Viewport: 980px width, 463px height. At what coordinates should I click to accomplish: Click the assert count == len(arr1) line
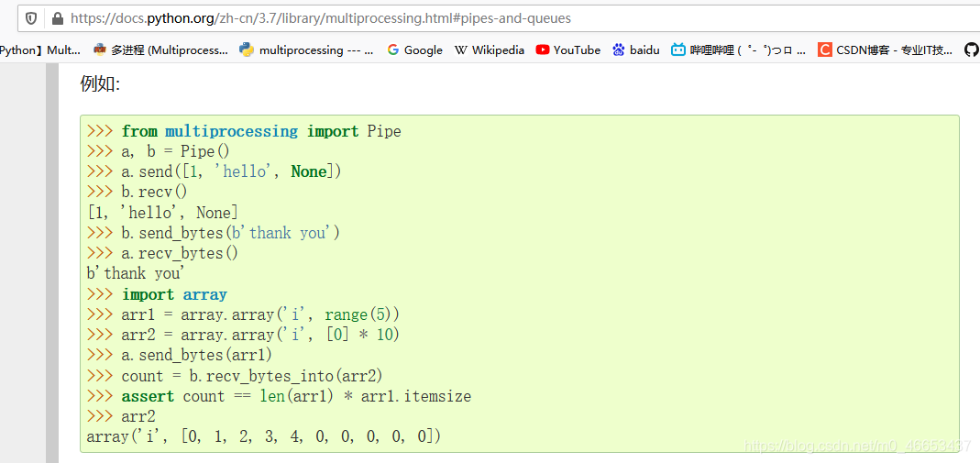[279, 396]
